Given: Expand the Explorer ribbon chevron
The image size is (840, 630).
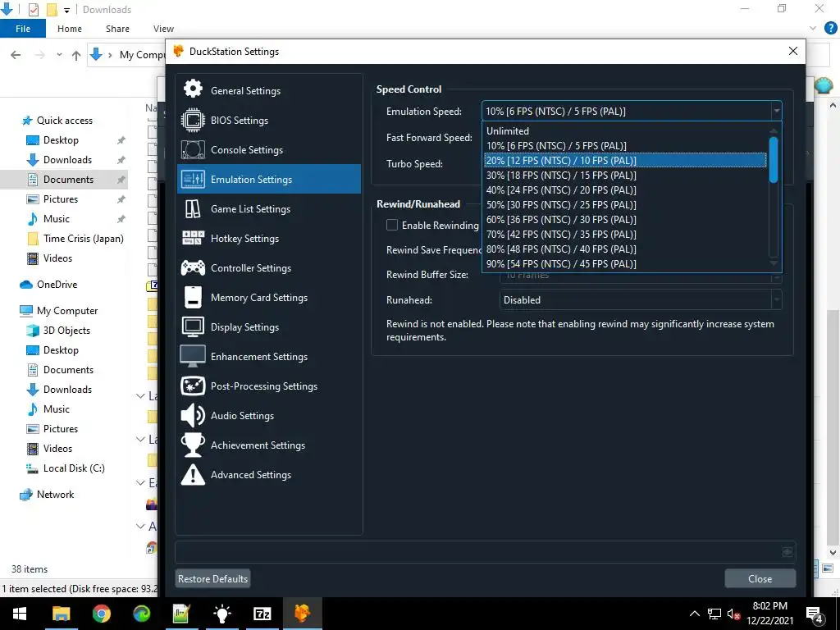Looking at the screenshot, I should pos(813,29).
